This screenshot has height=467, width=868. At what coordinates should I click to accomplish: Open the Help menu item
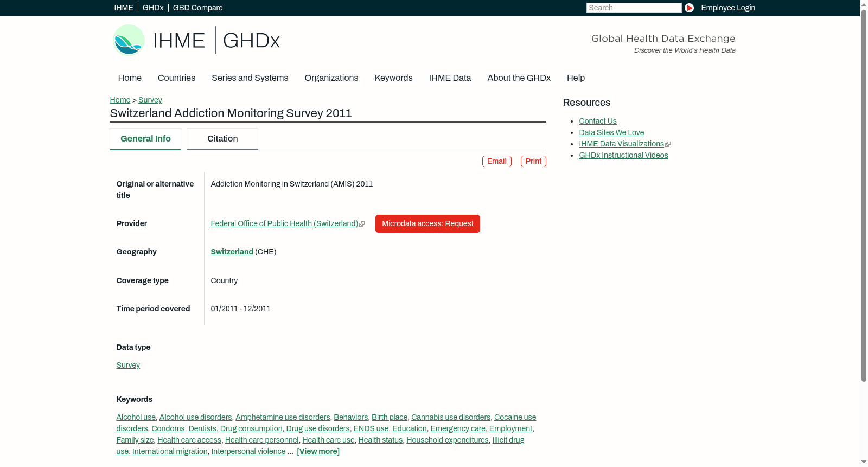click(576, 78)
